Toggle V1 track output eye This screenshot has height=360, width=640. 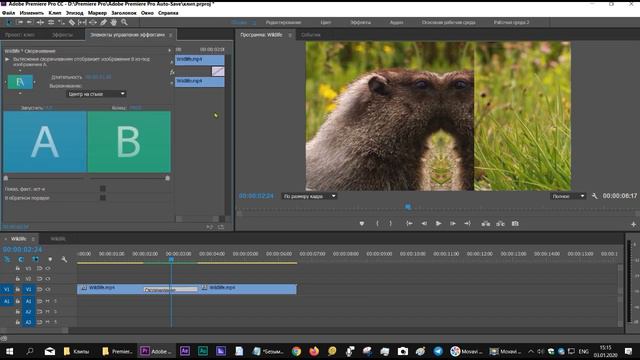48,289
